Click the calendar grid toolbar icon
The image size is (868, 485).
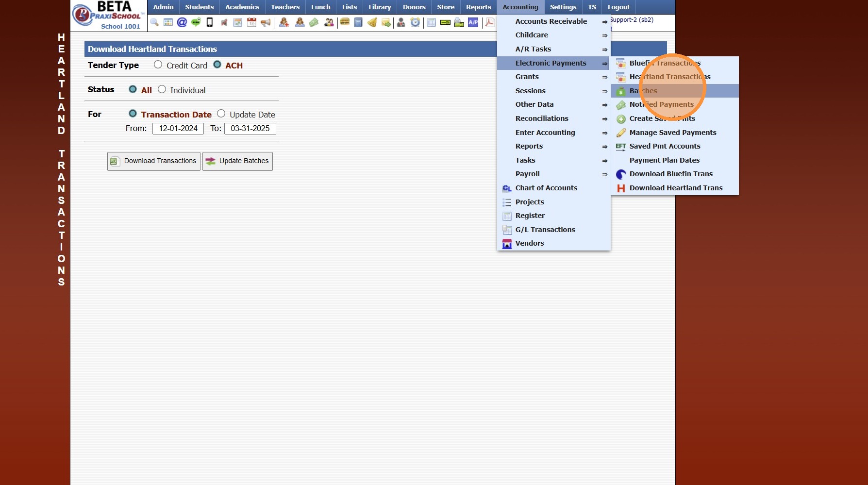168,22
